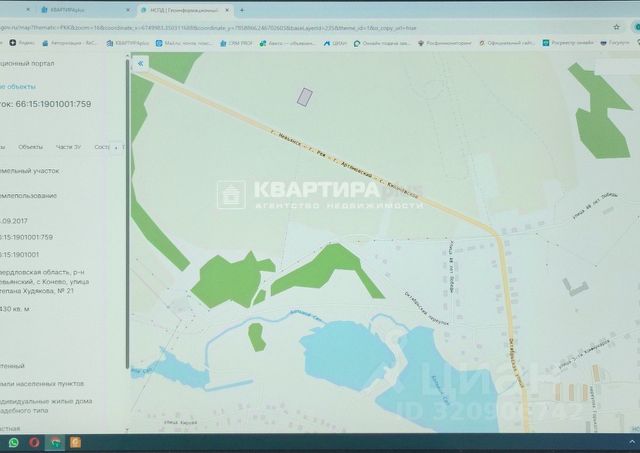Open the Авито объявления bookmark
Image resolution: width=640 pixels, height=453 pixels.
pos(288,43)
